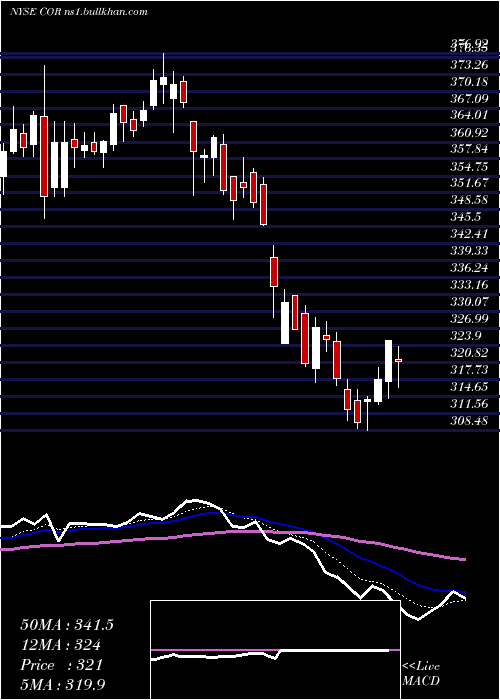Click the 367.09 price axis label
The height and width of the screenshot is (700, 500).
(469, 99)
